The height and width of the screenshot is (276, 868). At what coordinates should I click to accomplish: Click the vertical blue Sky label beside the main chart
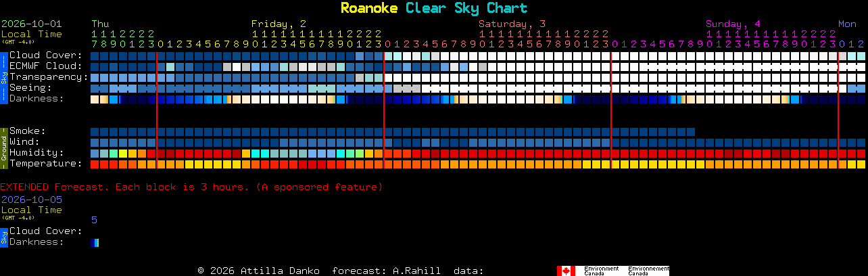tap(3, 77)
